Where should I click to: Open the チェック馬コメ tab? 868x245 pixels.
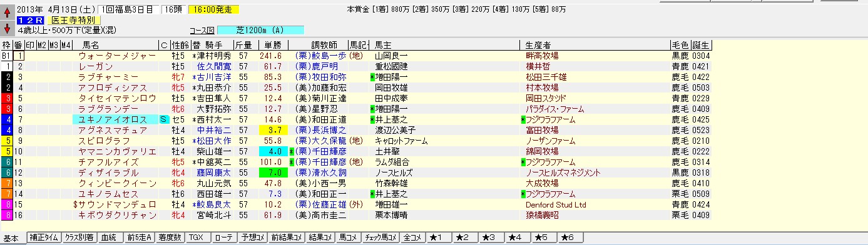[x=381, y=238]
